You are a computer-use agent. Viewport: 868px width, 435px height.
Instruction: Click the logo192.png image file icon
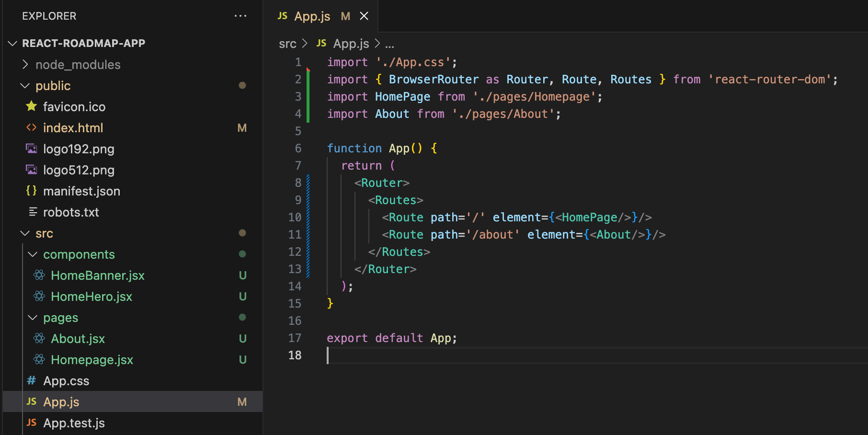[32, 149]
